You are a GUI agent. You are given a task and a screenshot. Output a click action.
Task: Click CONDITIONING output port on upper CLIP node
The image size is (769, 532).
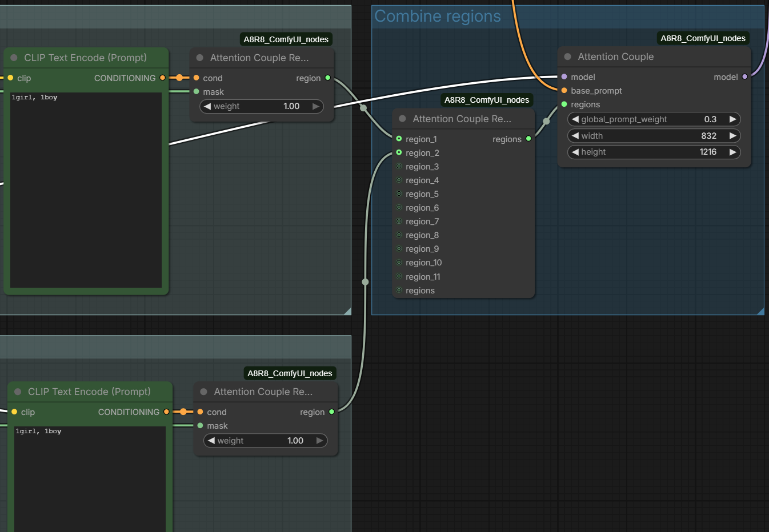[163, 78]
